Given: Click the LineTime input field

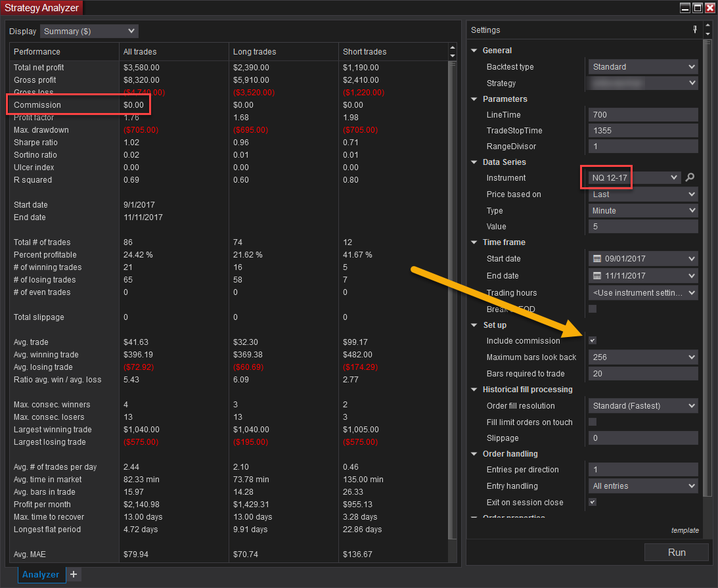Looking at the screenshot, I should pos(643,115).
